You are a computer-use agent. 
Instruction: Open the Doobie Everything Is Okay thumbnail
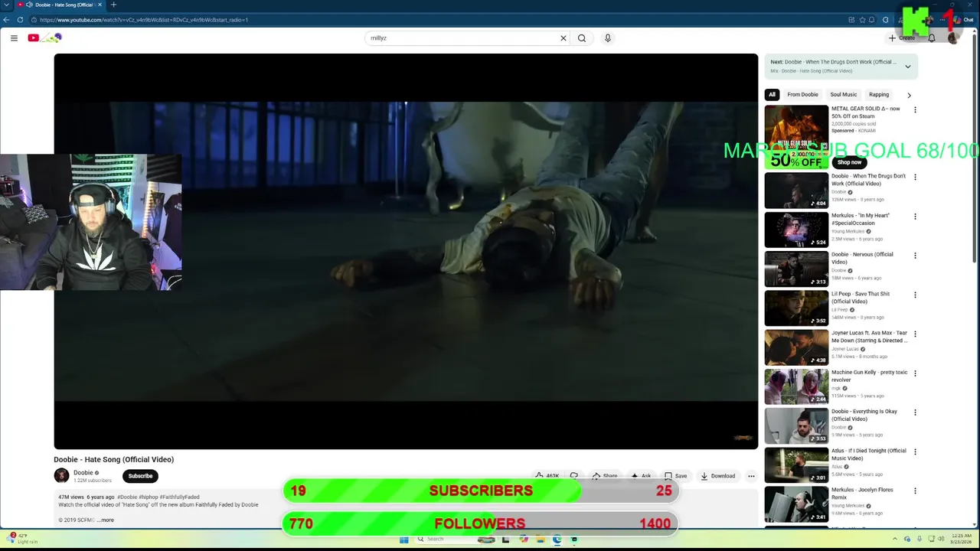pos(796,425)
